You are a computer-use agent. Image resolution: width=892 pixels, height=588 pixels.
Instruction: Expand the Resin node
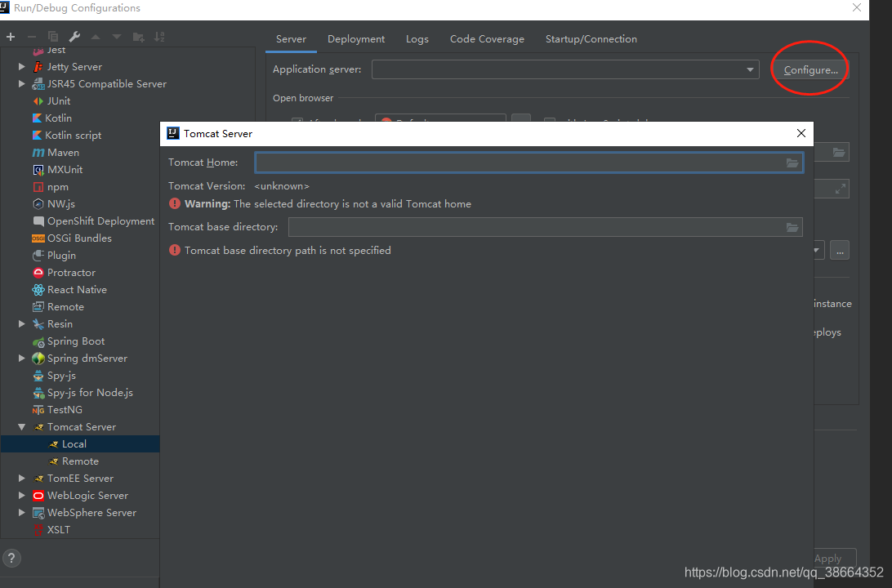pyautogui.click(x=21, y=324)
